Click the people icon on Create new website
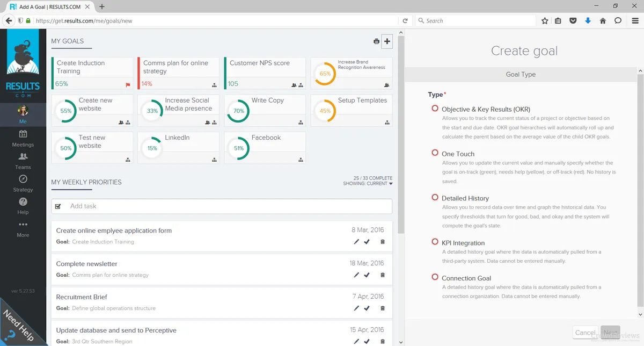The width and height of the screenshot is (644, 346). (121, 122)
